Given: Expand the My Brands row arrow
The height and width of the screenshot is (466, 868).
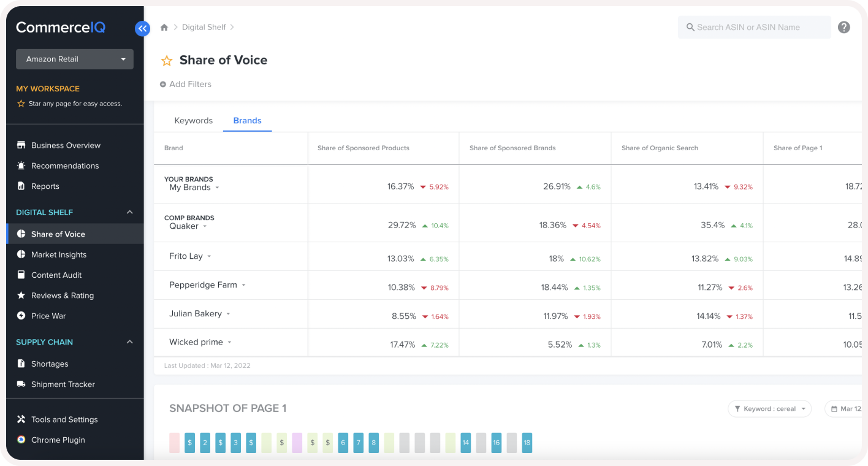Looking at the screenshot, I should pyautogui.click(x=217, y=188).
